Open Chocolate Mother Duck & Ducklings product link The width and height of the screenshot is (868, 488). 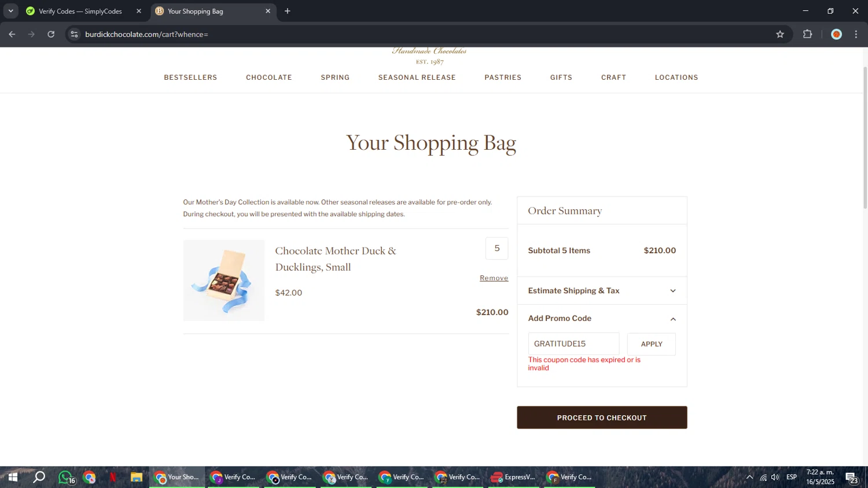pos(336,258)
